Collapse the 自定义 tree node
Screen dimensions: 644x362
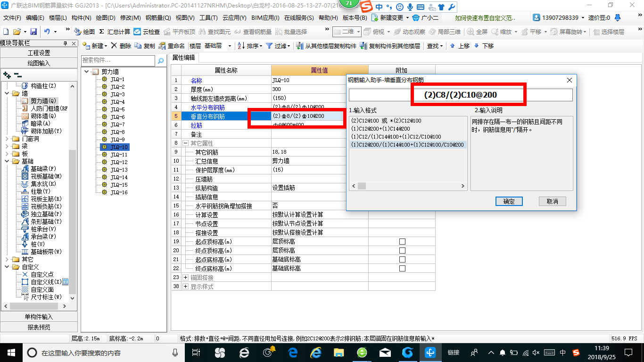[7, 267]
